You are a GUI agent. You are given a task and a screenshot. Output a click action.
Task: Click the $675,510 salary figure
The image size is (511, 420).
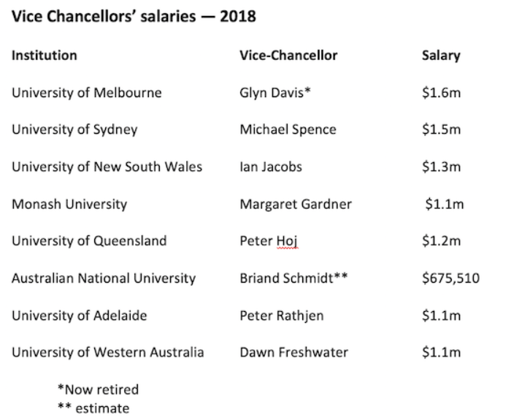tap(450, 278)
